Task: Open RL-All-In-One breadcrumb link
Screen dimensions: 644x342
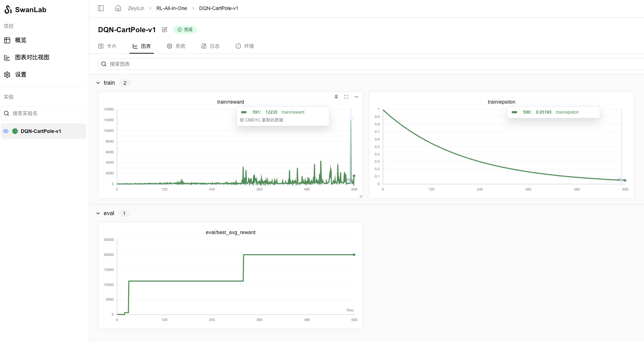Action: (172, 8)
